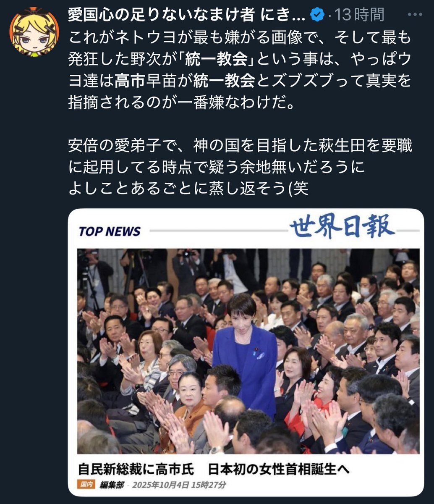Click the TOP NEWS label
The height and width of the screenshot is (504, 434).
[110, 231]
